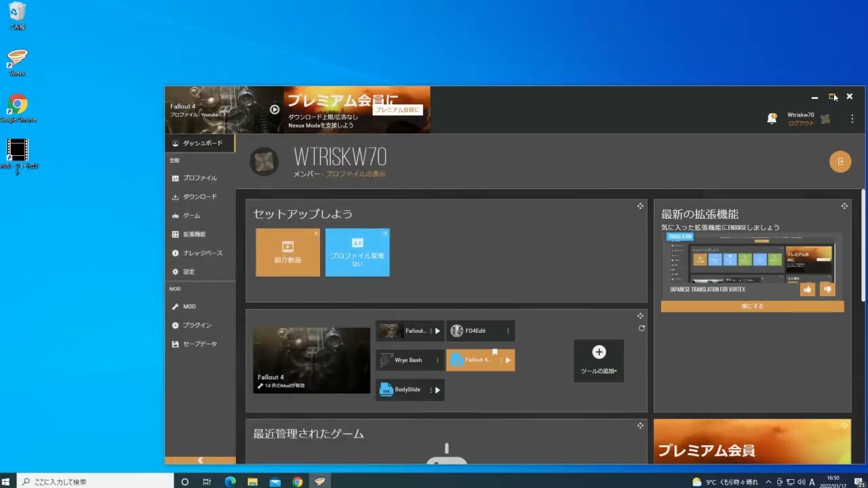Endorse Japanese Translation with thumbs up
Image resolution: width=868 pixels, height=488 pixels.
[x=808, y=289]
